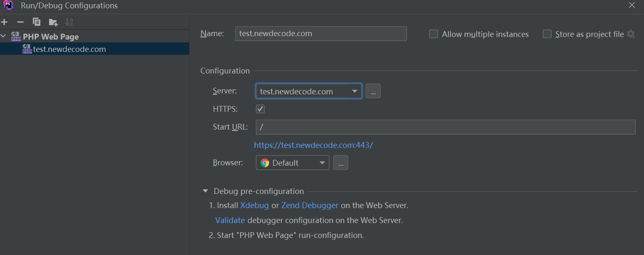This screenshot has width=644, height=255.
Task: Click into the Start URL input field
Action: (x=445, y=127)
